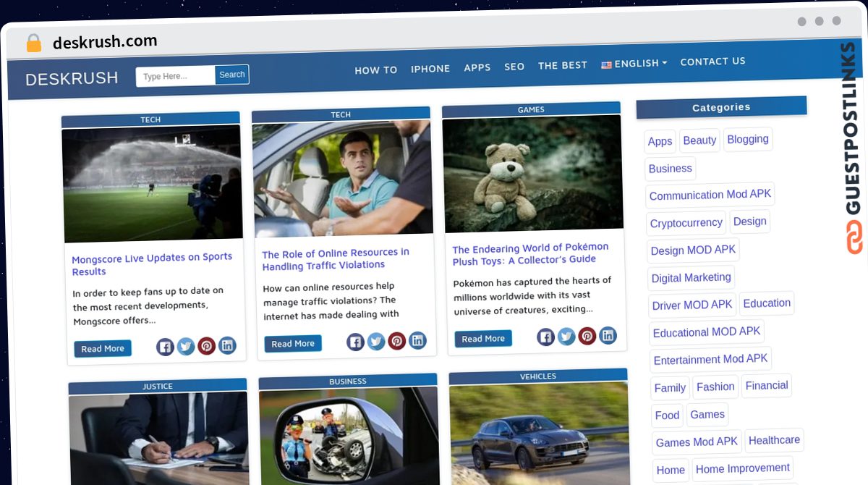Screen dimensions: 868x485
Task: Select Games Mod APK category
Action: point(697,442)
